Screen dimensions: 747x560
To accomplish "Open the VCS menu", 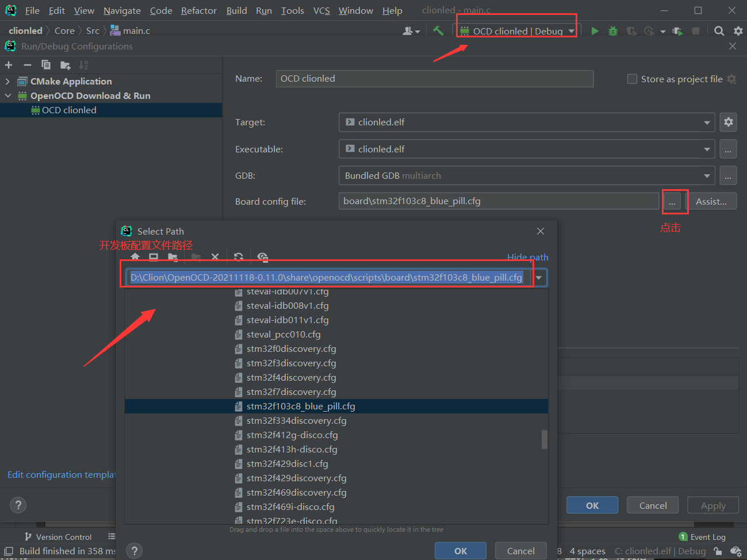I will tap(321, 10).
